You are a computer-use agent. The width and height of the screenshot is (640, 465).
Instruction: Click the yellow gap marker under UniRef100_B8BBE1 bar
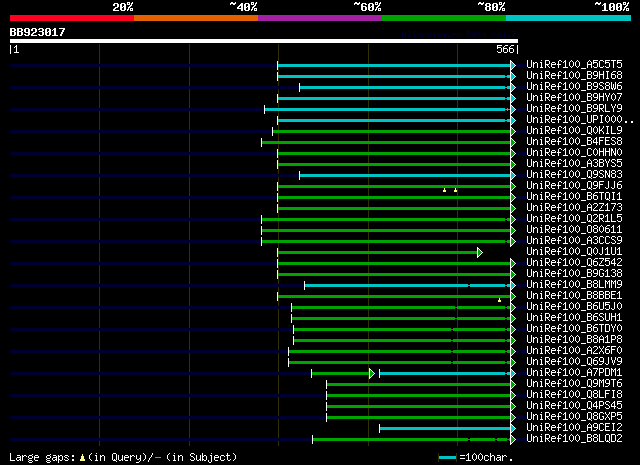tap(499, 300)
